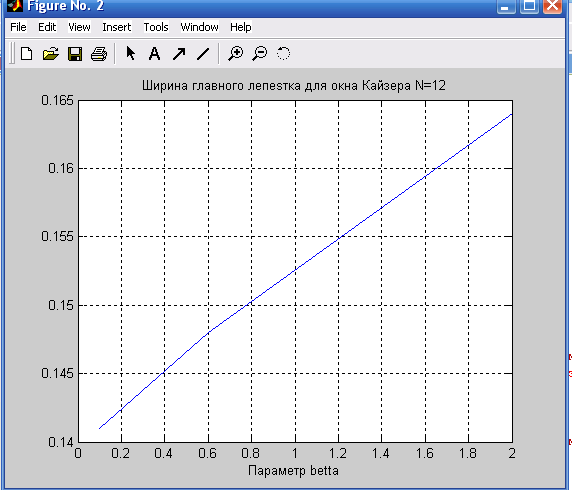The image size is (572, 490).
Task: Open the Window menu
Action: (x=199, y=27)
